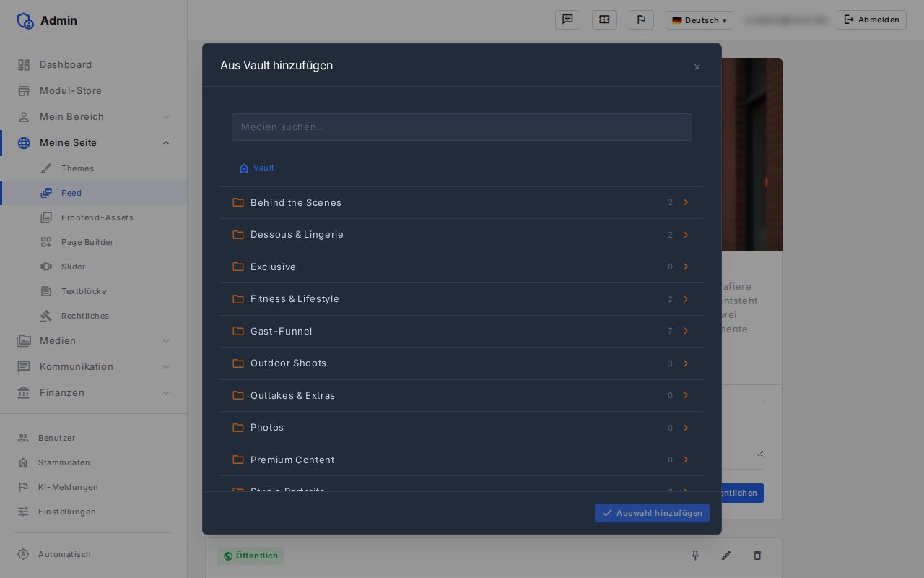The height and width of the screenshot is (578, 924).
Task: Click the Modul-Store shop icon
Action: 24,91
